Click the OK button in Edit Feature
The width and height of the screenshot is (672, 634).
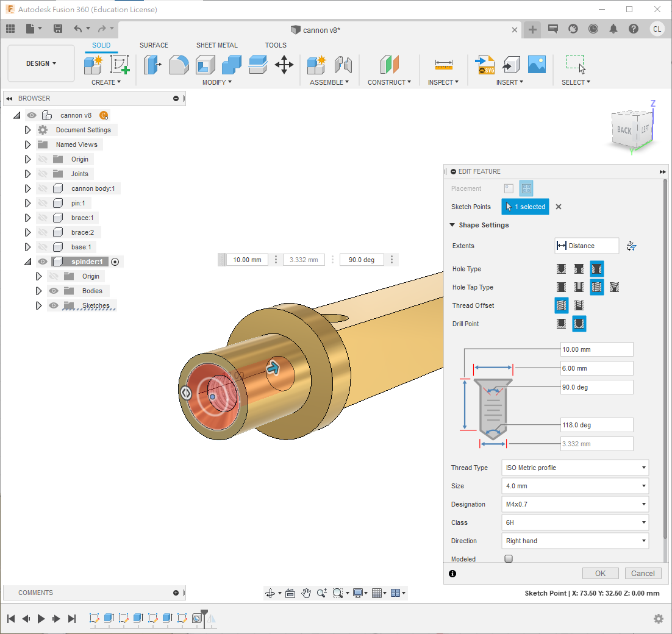[x=600, y=573]
